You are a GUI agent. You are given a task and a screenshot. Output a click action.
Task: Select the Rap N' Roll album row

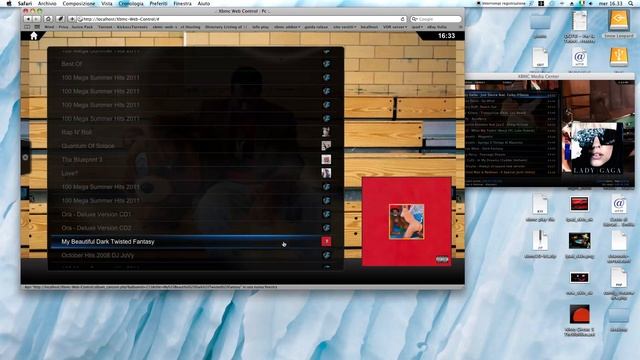196,132
